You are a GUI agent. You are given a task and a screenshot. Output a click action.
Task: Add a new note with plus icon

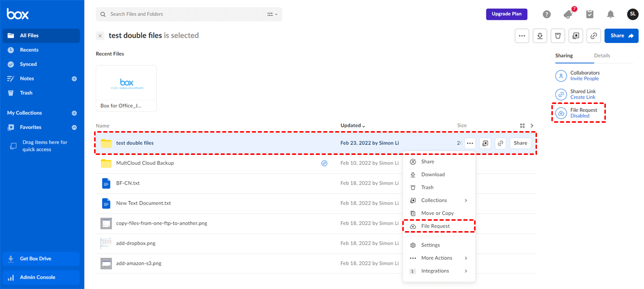74,79
